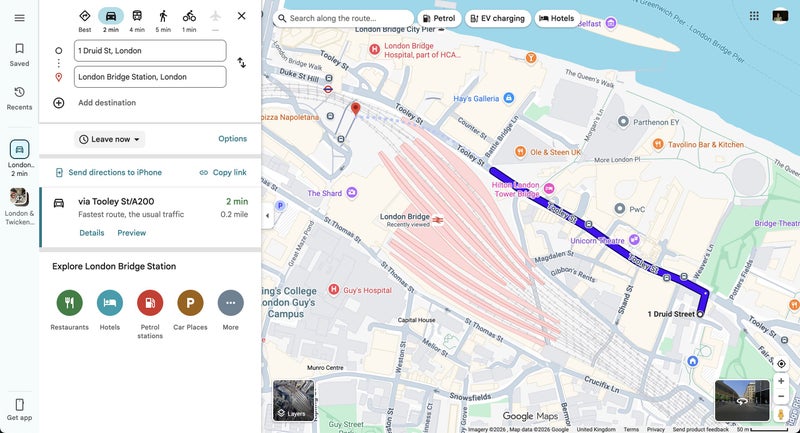Show your location on the map
The image size is (800, 433).
pyautogui.click(x=781, y=364)
